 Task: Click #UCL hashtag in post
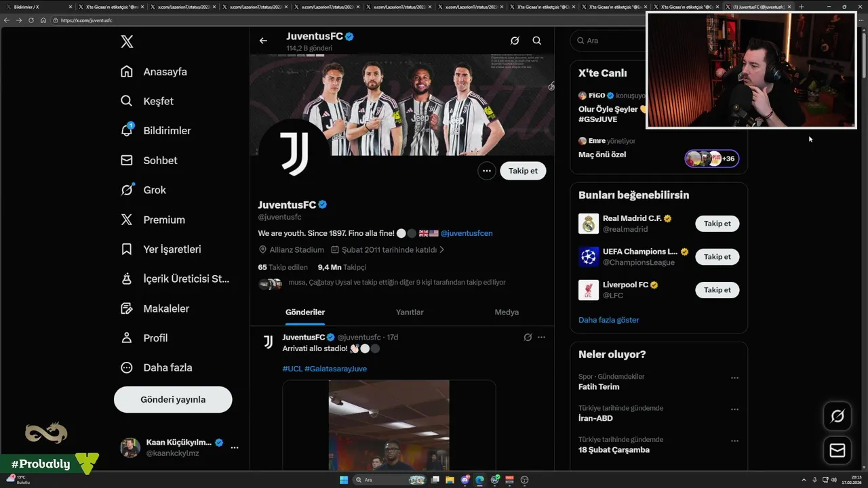292,369
